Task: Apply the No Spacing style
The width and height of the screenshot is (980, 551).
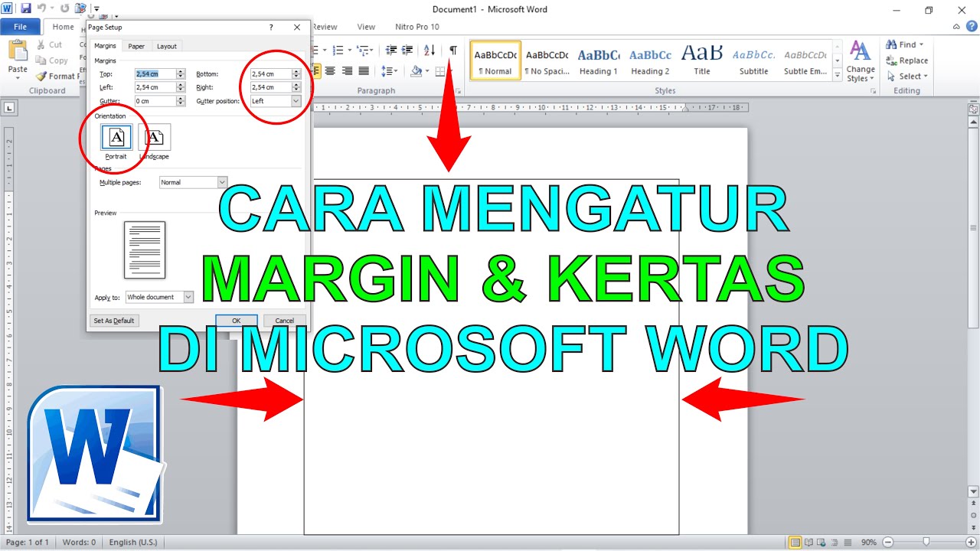Action: click(547, 60)
